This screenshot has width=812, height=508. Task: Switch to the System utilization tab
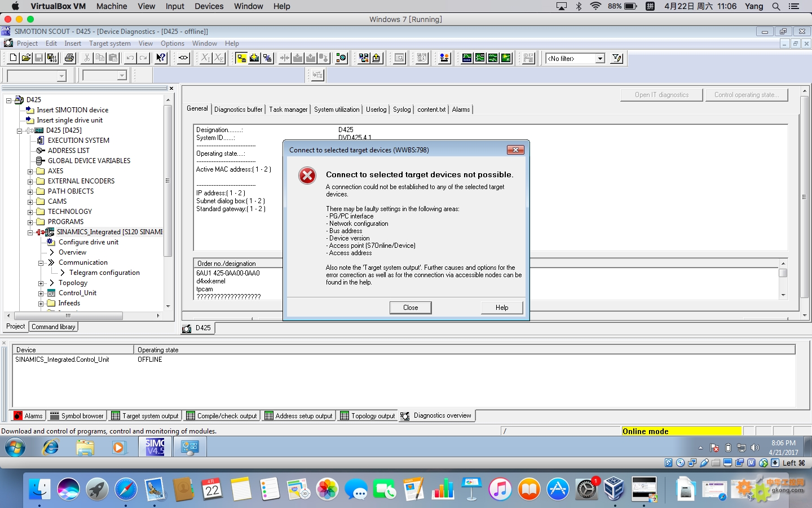[337, 110]
